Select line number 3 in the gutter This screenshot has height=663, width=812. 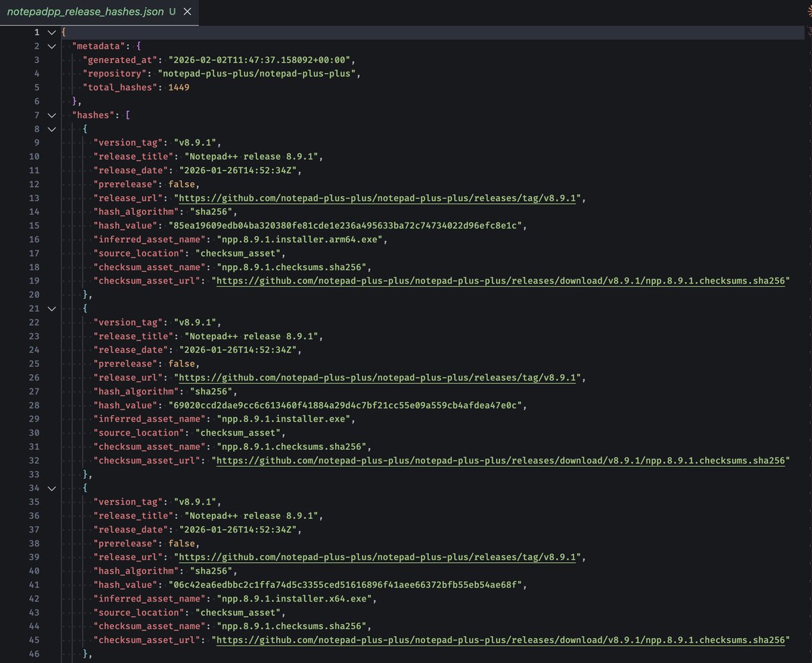[37, 60]
